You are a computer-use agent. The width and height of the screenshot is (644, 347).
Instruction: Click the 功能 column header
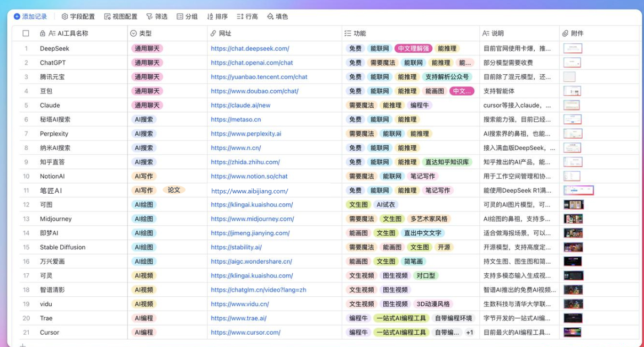411,33
